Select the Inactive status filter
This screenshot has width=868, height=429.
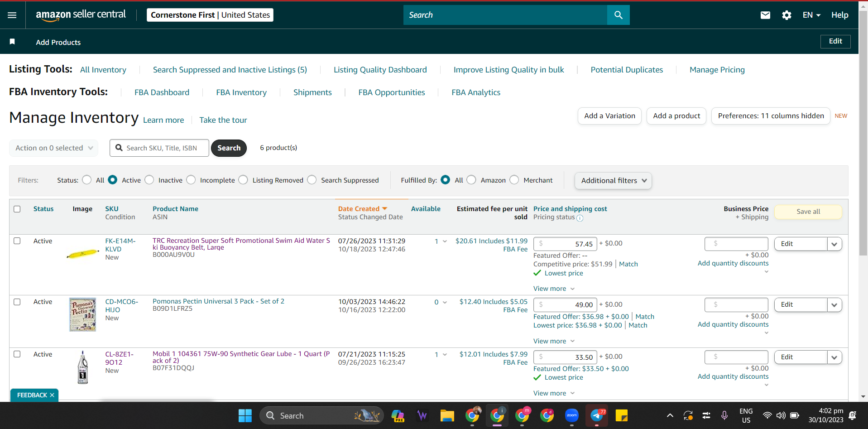click(x=149, y=180)
